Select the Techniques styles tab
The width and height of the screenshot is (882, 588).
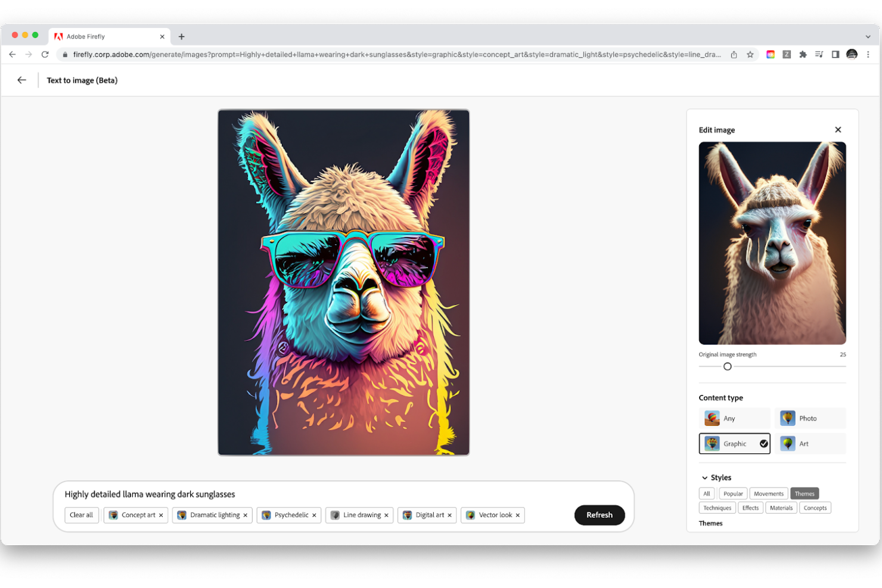(717, 508)
